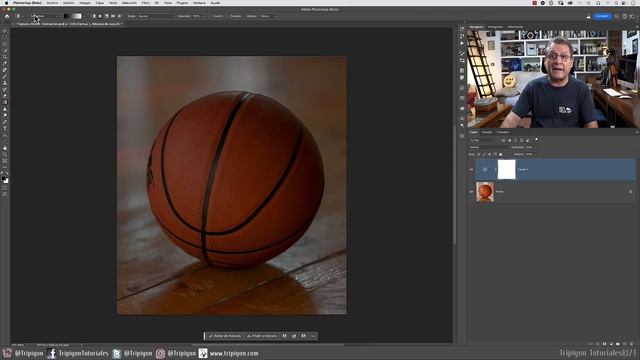The width and height of the screenshot is (640, 360).
Task: Toggle layer filtering on/off switch
Action: (536, 140)
